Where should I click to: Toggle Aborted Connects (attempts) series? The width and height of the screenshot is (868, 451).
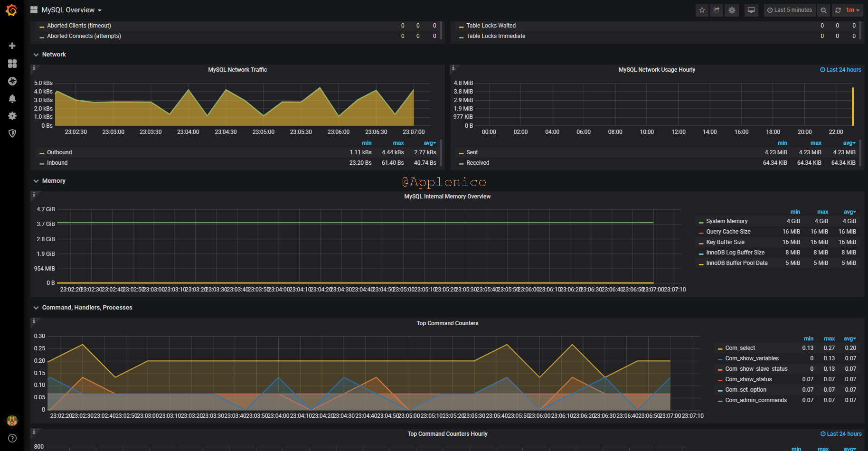point(84,36)
